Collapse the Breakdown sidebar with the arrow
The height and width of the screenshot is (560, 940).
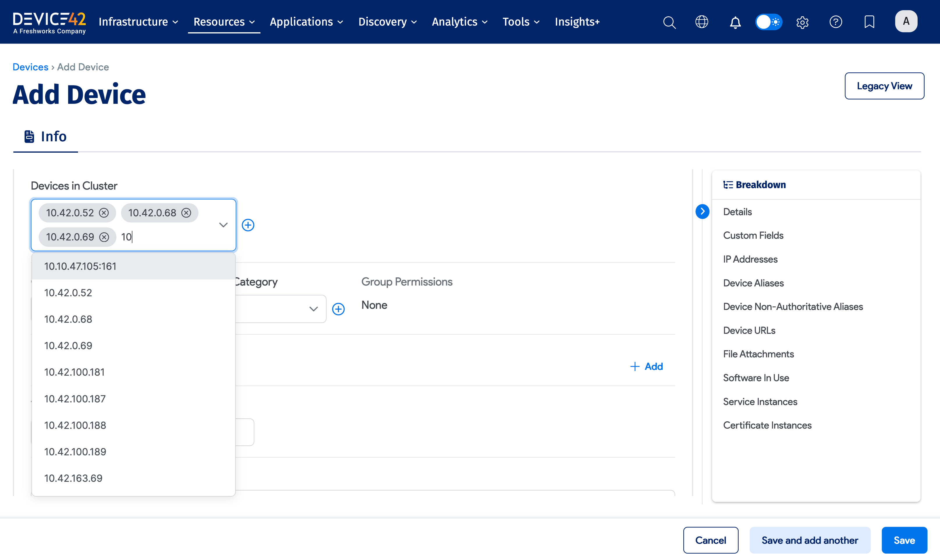tap(702, 212)
